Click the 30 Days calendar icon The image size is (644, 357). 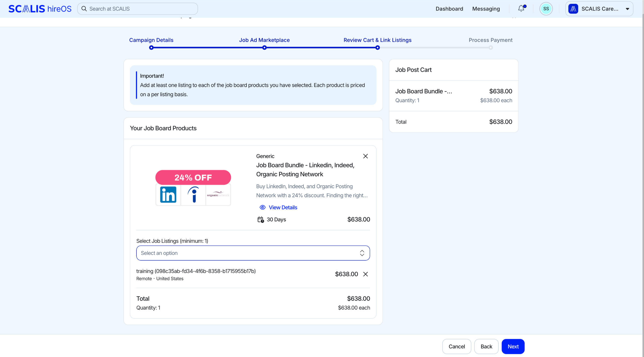(x=261, y=220)
